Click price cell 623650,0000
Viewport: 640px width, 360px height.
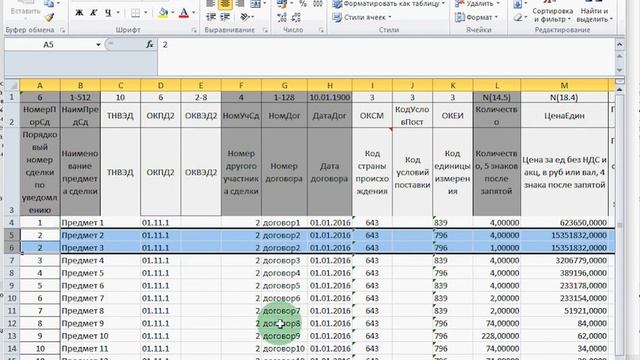point(564,222)
